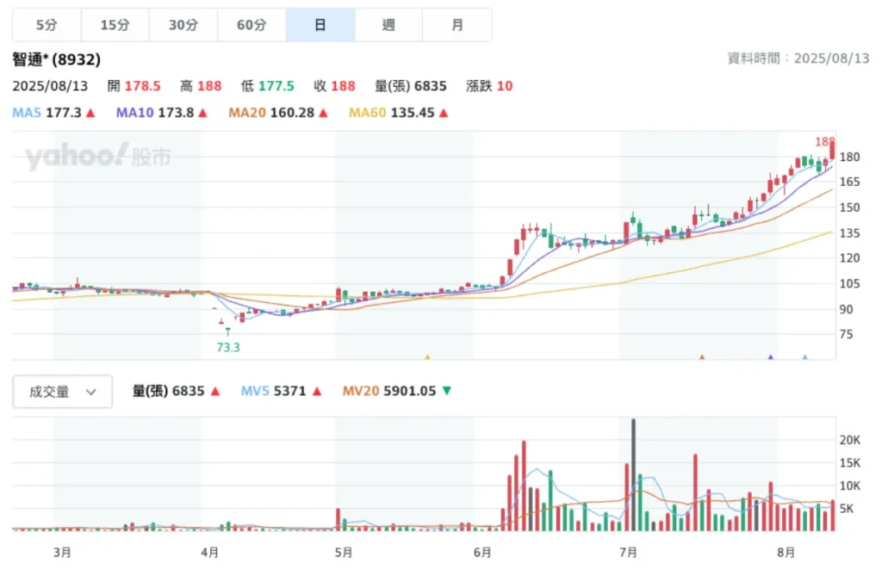Click the orange triangle event marker in mid-July

pos(702,357)
